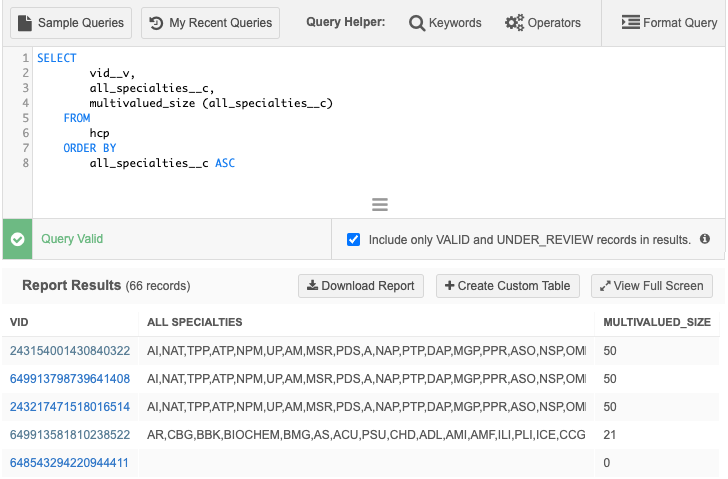Click the green Query Valid checkmark icon
The image size is (728, 479).
17,240
